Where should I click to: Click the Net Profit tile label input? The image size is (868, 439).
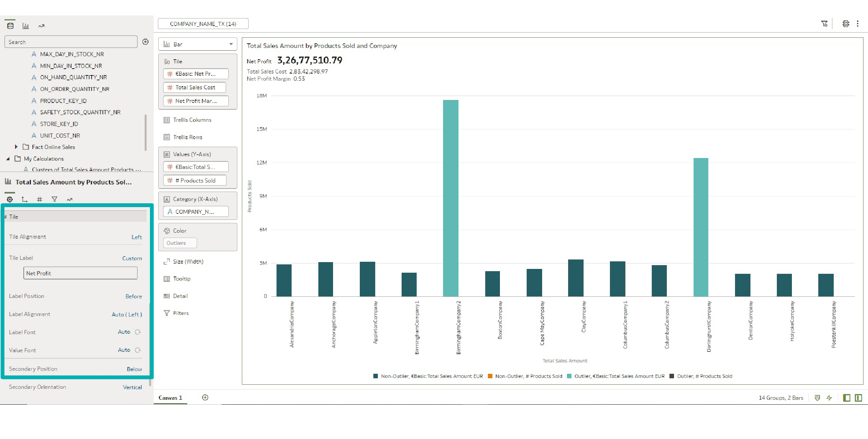[80, 273]
